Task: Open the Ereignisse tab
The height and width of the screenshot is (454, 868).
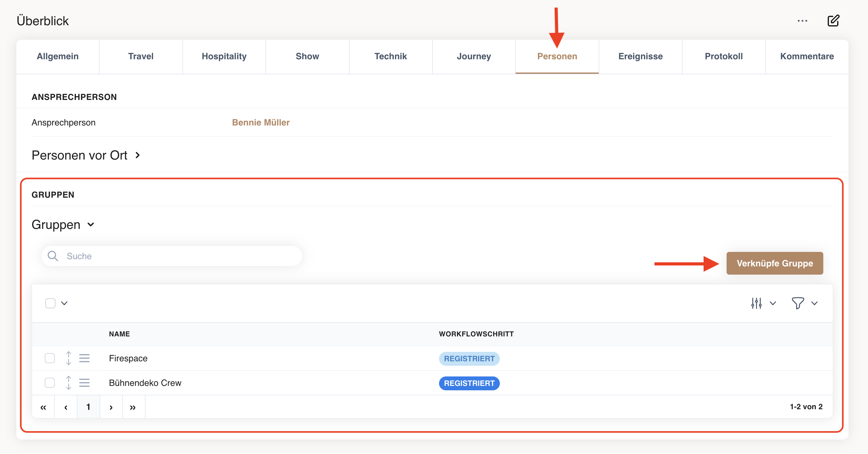Action: tap(640, 56)
